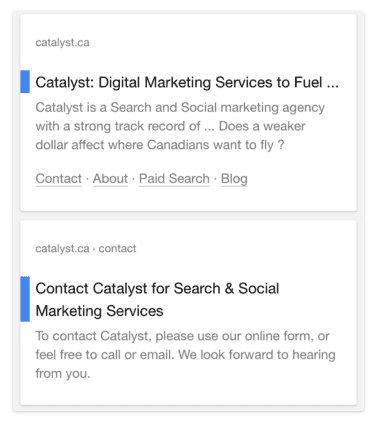Click the ellipsis ending the first result title
The height and width of the screenshot is (423, 376).
coord(333,86)
